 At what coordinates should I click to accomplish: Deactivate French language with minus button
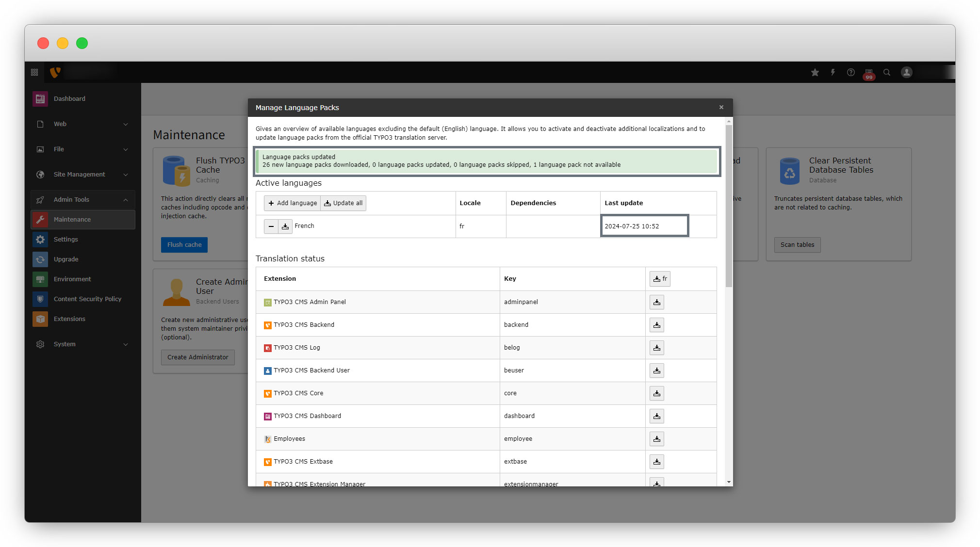click(x=271, y=226)
